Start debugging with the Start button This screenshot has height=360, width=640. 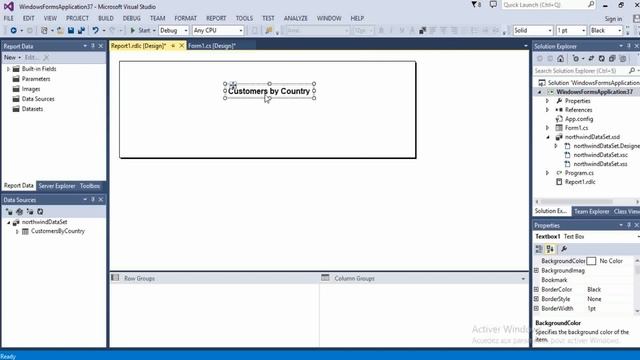click(x=140, y=31)
